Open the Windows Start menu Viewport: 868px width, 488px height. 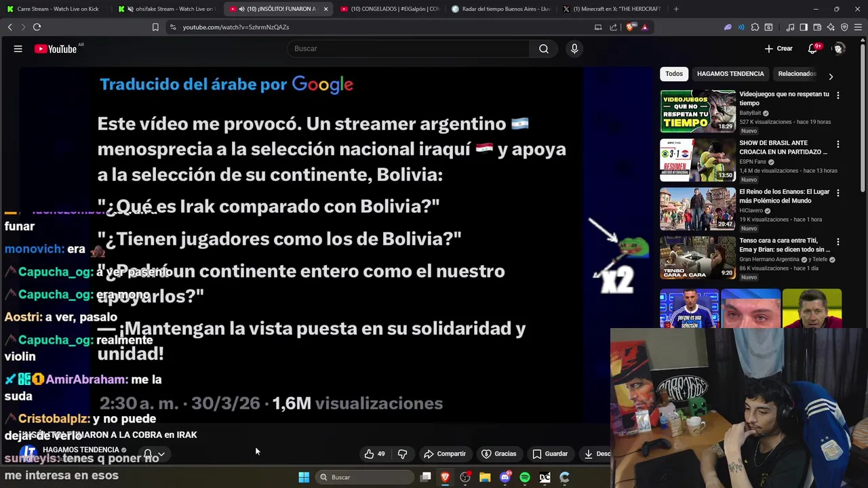(x=304, y=477)
